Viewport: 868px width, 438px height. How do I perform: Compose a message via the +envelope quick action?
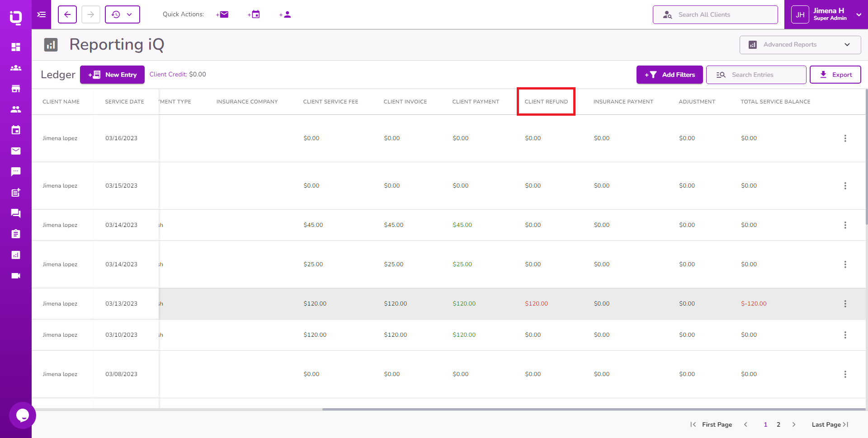(222, 14)
